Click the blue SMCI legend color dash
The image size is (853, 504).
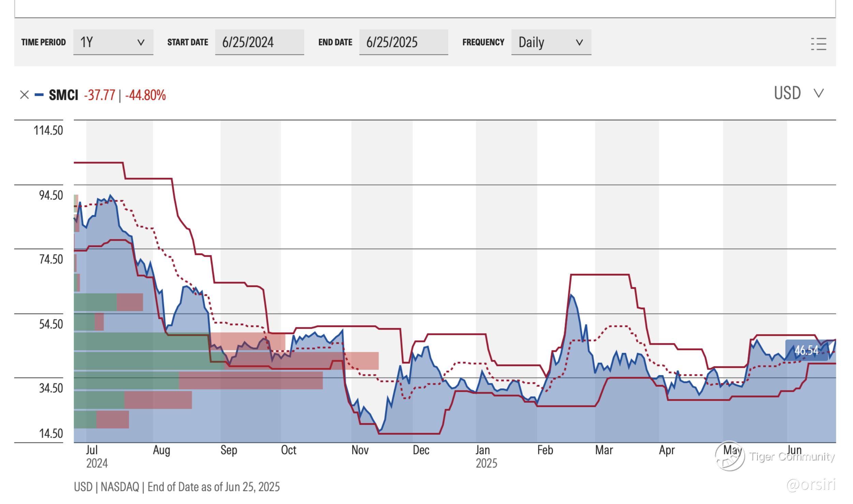point(39,95)
